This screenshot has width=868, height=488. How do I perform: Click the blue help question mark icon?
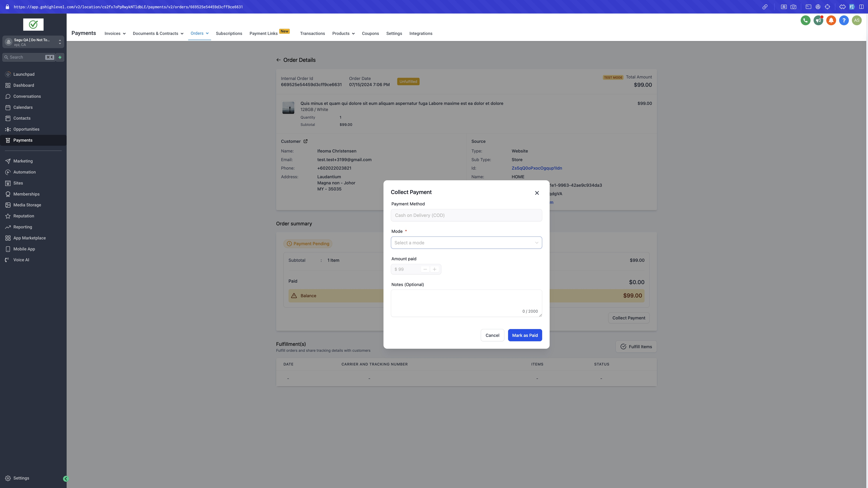844,20
